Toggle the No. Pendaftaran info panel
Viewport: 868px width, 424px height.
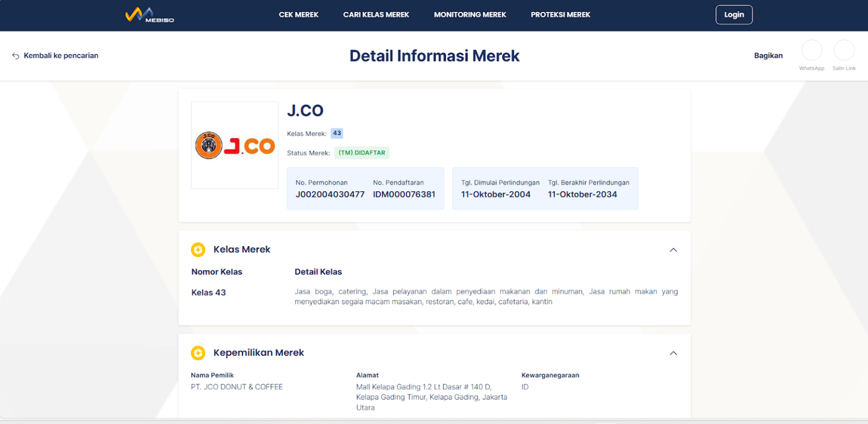click(403, 189)
